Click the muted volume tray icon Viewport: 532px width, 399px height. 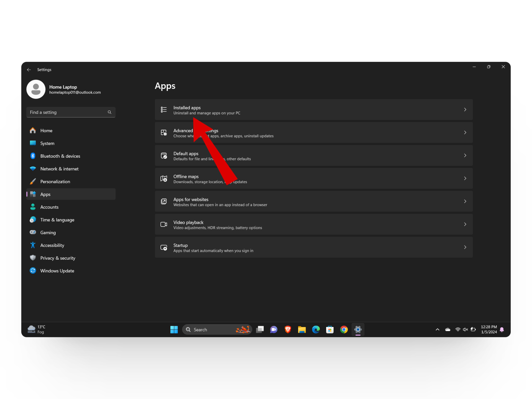point(465,329)
